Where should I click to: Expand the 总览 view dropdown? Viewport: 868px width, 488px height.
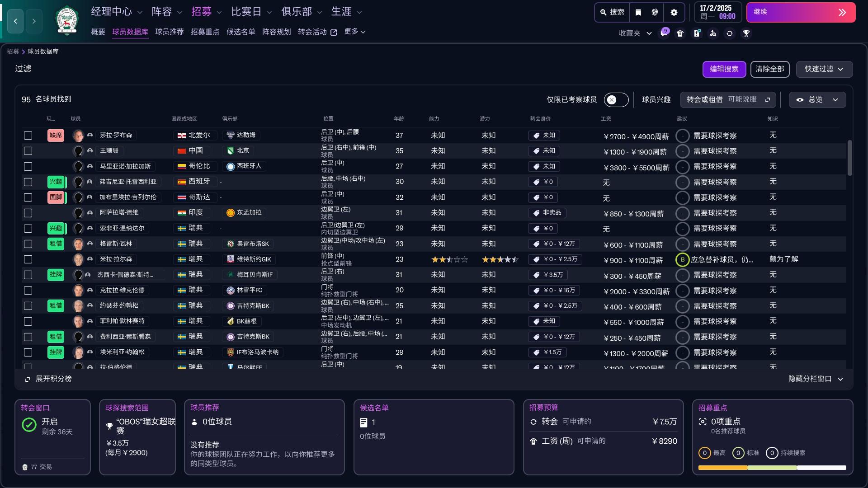click(817, 100)
